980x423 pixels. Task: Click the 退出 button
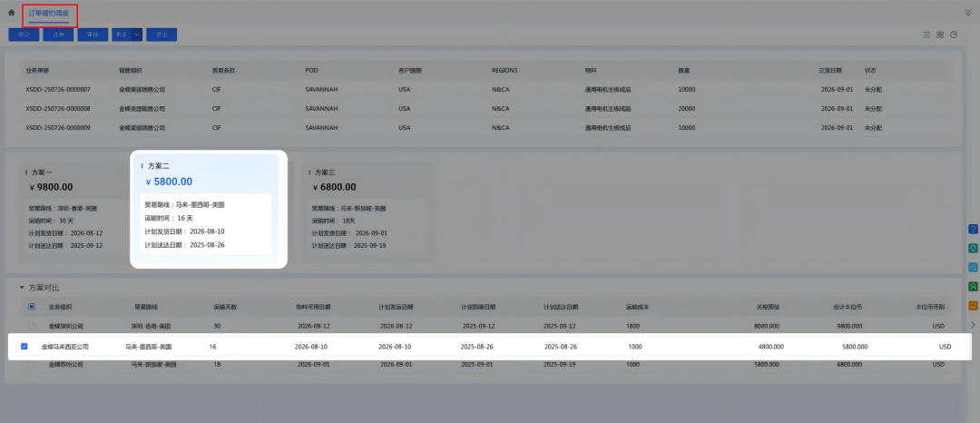[162, 34]
